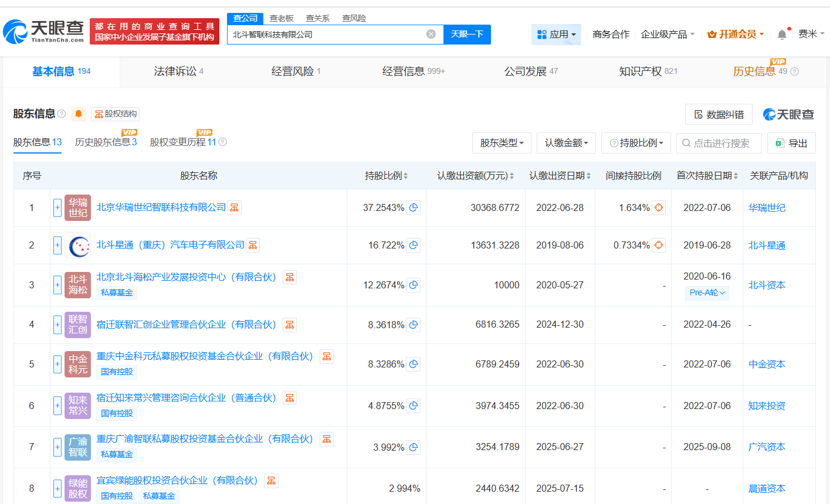
Task: Open the 北斗资本 link in the related column
Action: pos(766,285)
